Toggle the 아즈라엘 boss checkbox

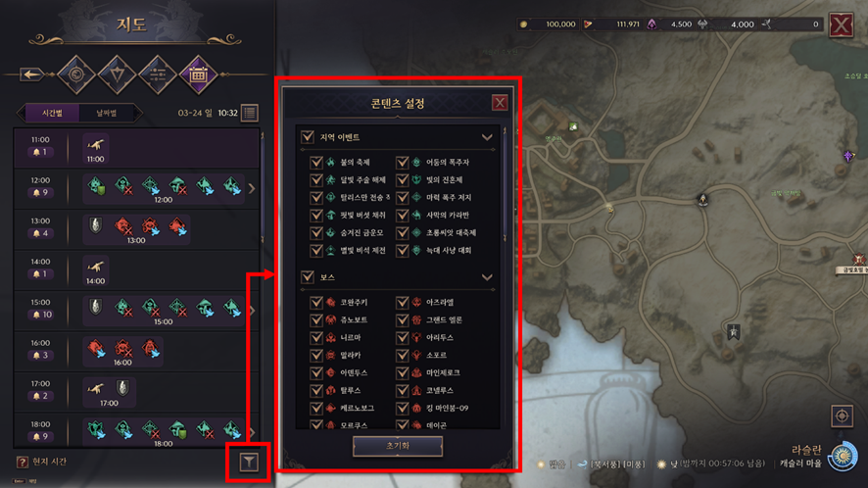[x=402, y=302]
